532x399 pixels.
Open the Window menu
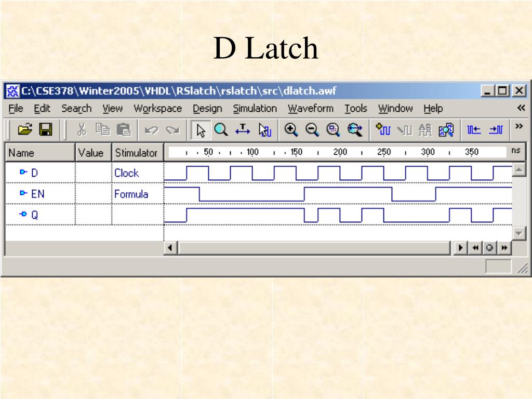click(x=395, y=109)
